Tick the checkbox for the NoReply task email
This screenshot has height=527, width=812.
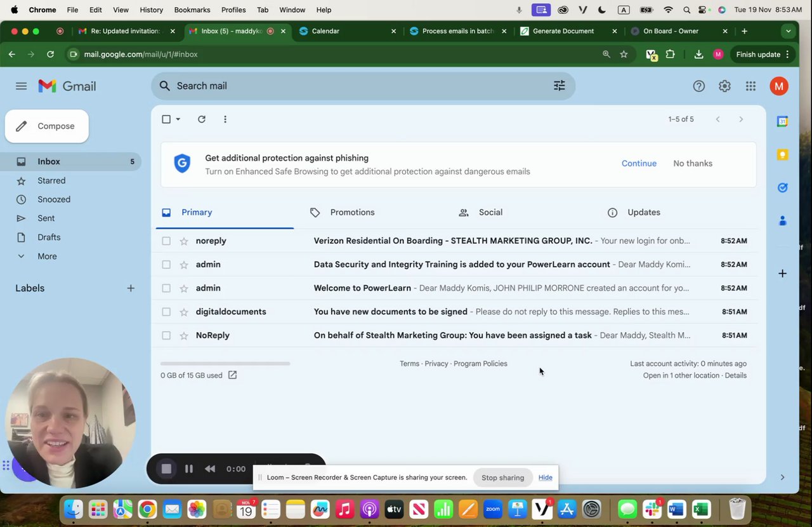(166, 335)
